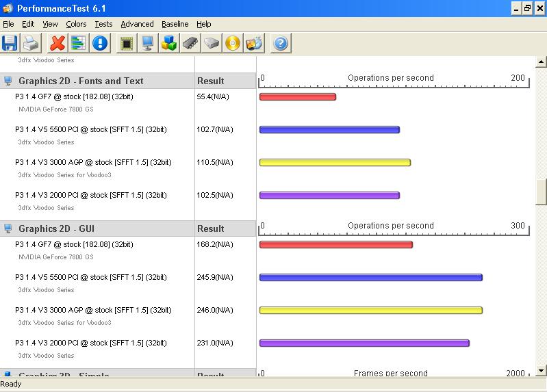
Task: Open the Advanced menu
Action: tap(137, 24)
